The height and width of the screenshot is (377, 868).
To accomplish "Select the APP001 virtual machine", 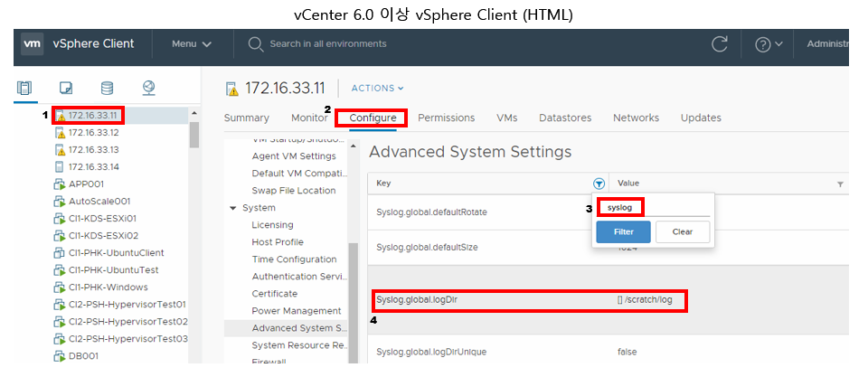I will (86, 184).
